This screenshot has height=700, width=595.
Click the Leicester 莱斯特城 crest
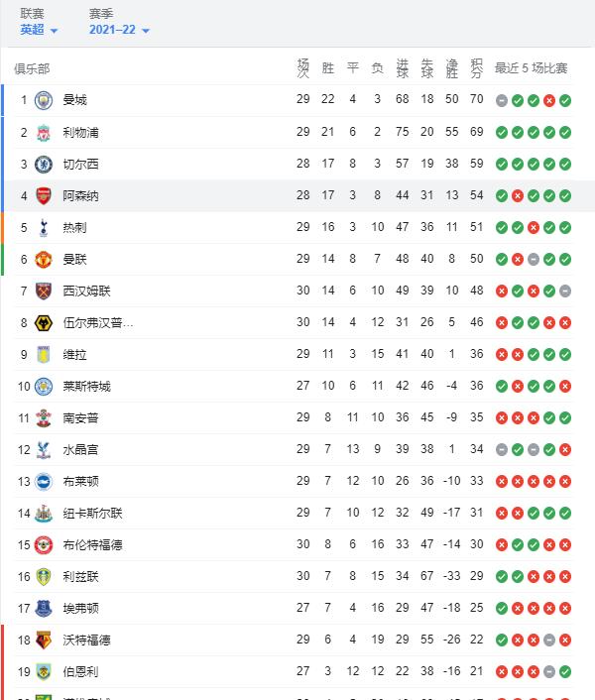[x=44, y=386]
